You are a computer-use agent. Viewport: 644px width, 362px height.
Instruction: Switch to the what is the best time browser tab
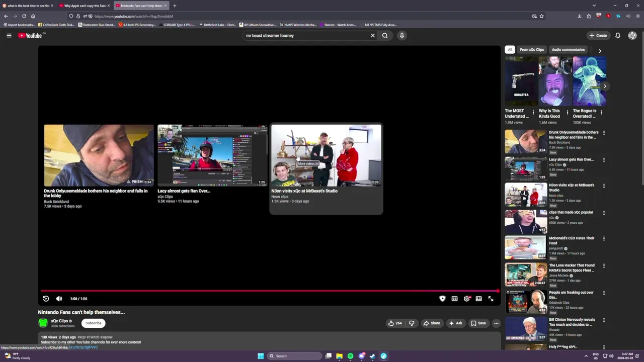point(28,6)
